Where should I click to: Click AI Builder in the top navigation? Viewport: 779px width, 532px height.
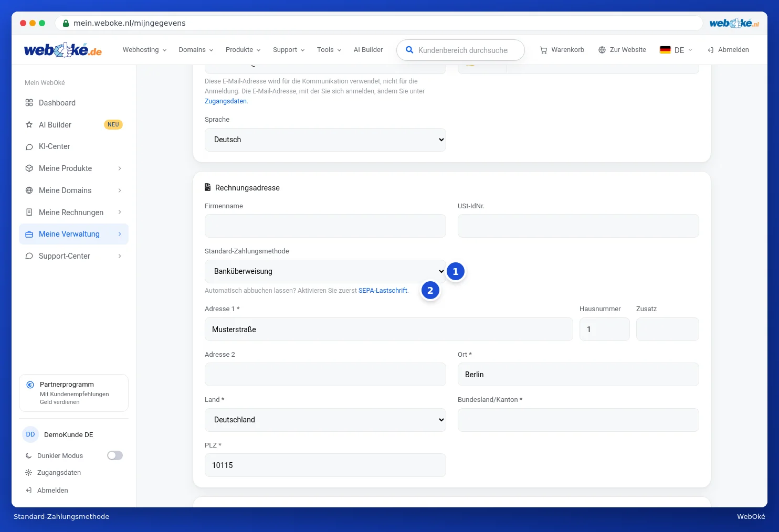tap(368, 50)
